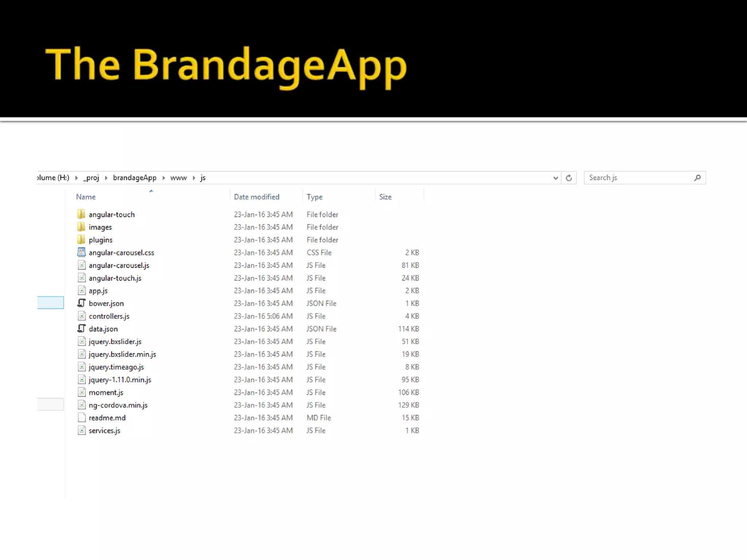747x560 pixels.
Task: Click the angular-touch.js file icon
Action: tap(82, 278)
